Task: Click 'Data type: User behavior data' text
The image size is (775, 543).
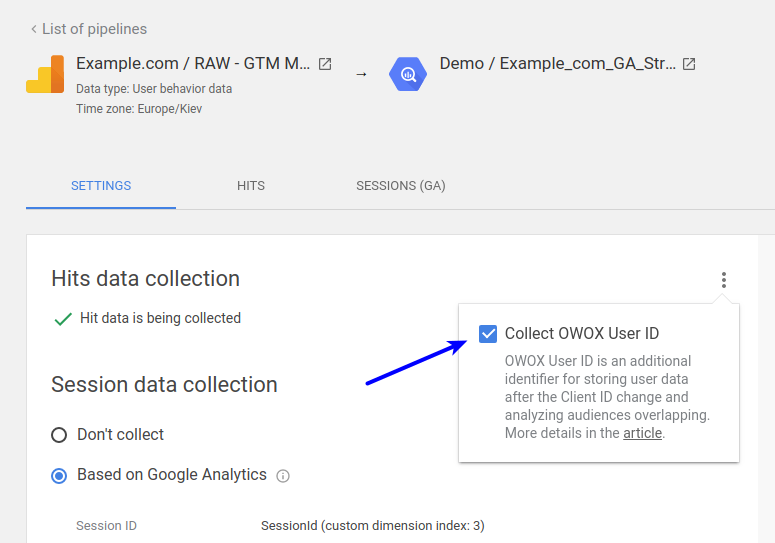Action: pos(154,89)
